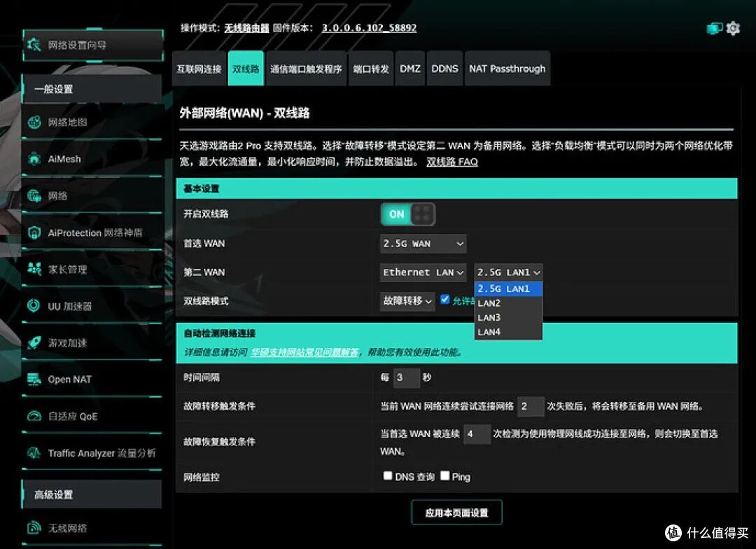The width and height of the screenshot is (756, 549).
Task: Click the Network Map globe icon
Action: click(34, 122)
